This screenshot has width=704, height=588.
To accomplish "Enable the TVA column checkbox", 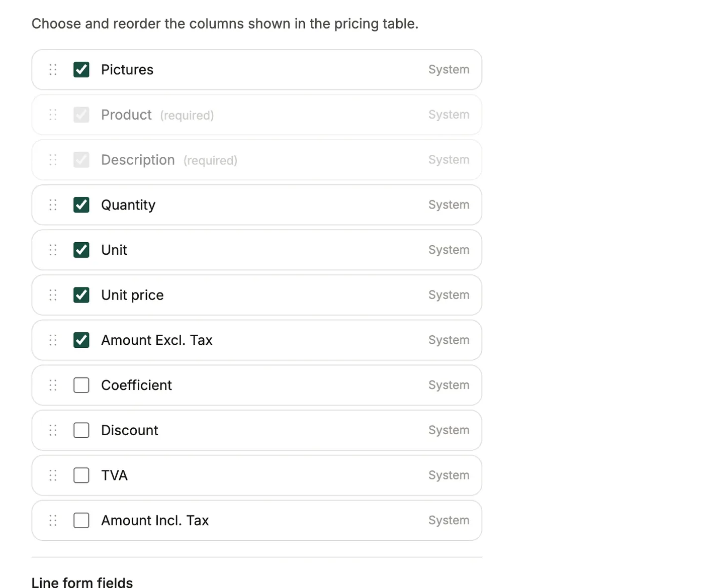I will coord(81,475).
